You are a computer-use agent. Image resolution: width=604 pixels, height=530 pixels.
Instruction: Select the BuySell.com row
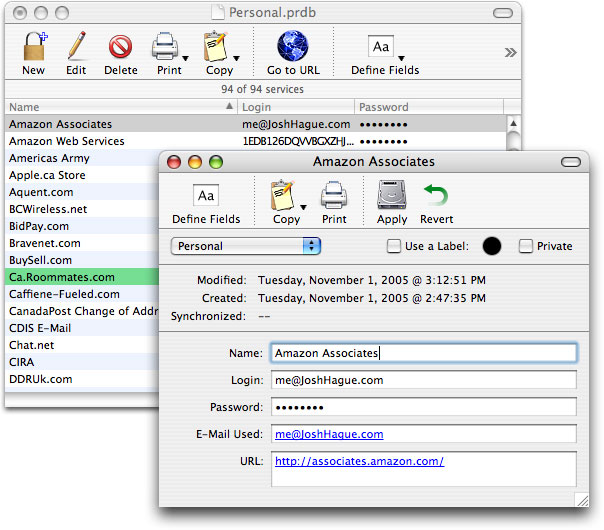pyautogui.click(x=82, y=260)
